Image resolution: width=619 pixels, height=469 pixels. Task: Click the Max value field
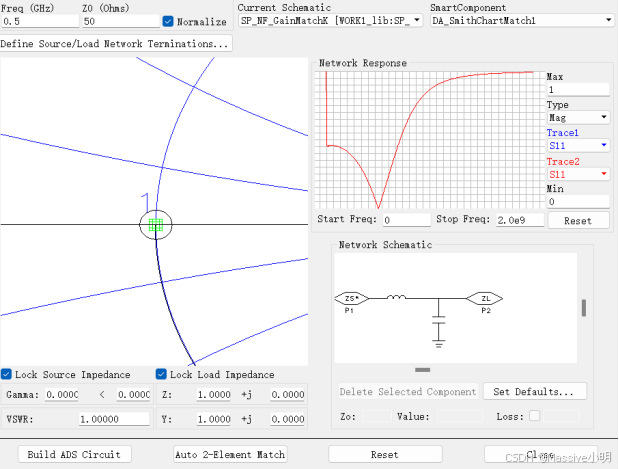[578, 90]
